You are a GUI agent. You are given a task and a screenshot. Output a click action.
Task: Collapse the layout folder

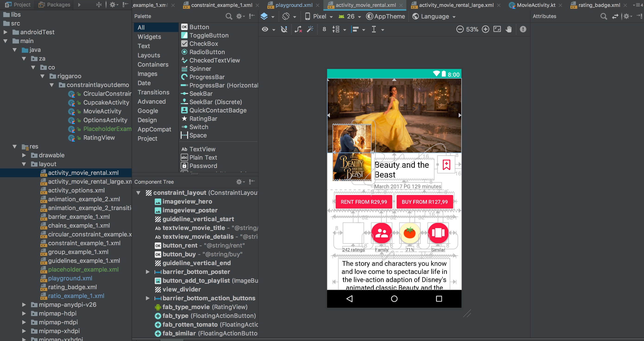(24, 164)
